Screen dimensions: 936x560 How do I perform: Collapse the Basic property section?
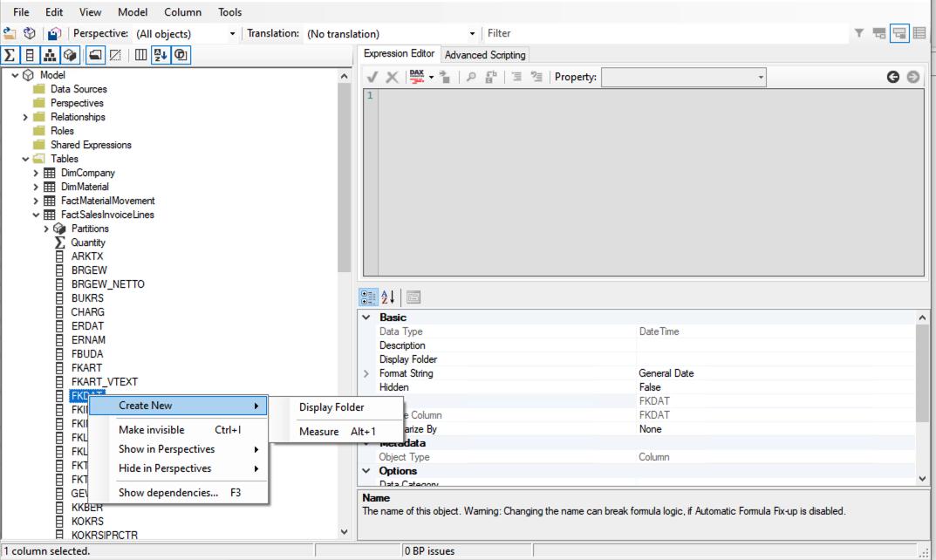366,318
